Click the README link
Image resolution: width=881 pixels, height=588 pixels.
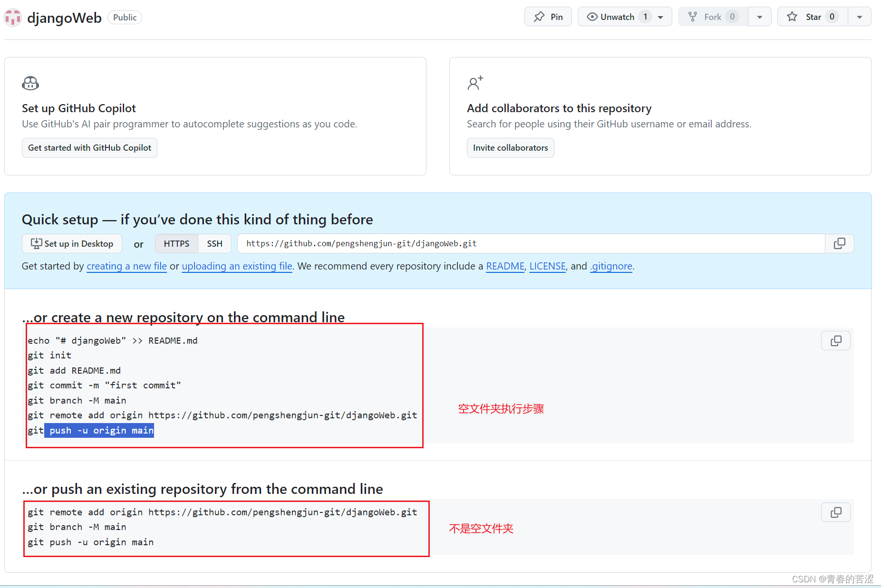505,266
